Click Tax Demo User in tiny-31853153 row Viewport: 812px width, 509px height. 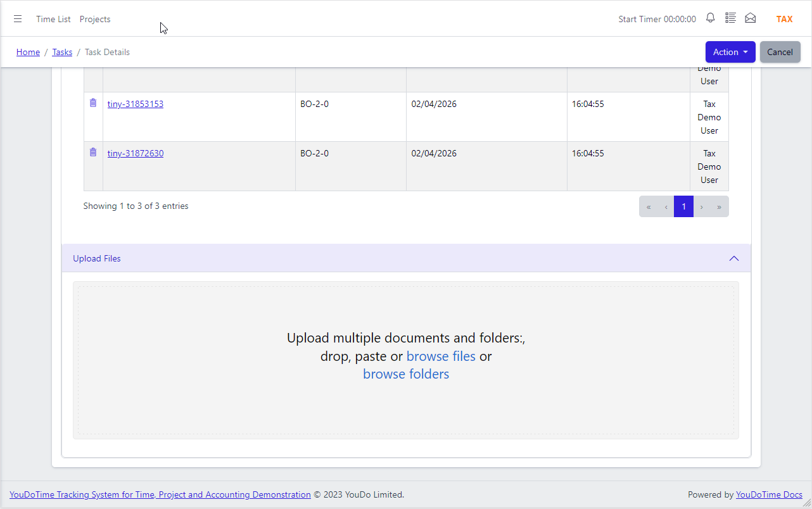pyautogui.click(x=709, y=117)
